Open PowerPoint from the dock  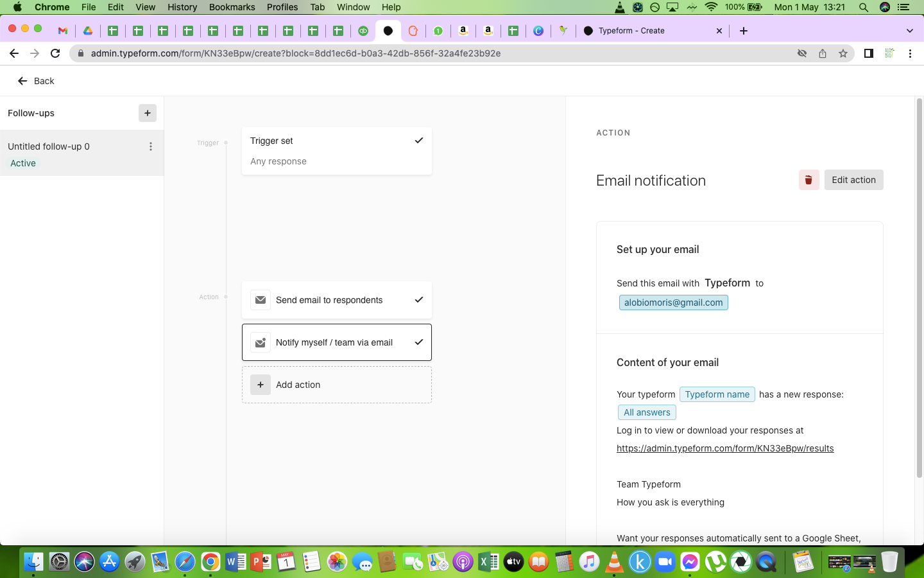261,562
